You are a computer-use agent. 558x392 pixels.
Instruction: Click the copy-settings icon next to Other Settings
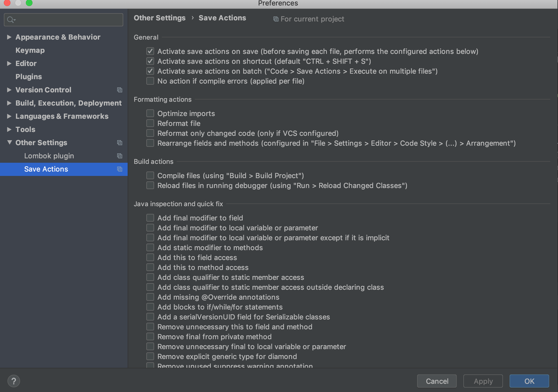[x=120, y=143]
